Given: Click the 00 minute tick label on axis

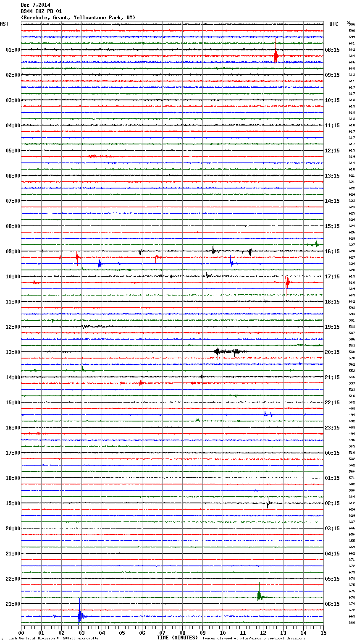Looking at the screenshot, I should [21, 633].
